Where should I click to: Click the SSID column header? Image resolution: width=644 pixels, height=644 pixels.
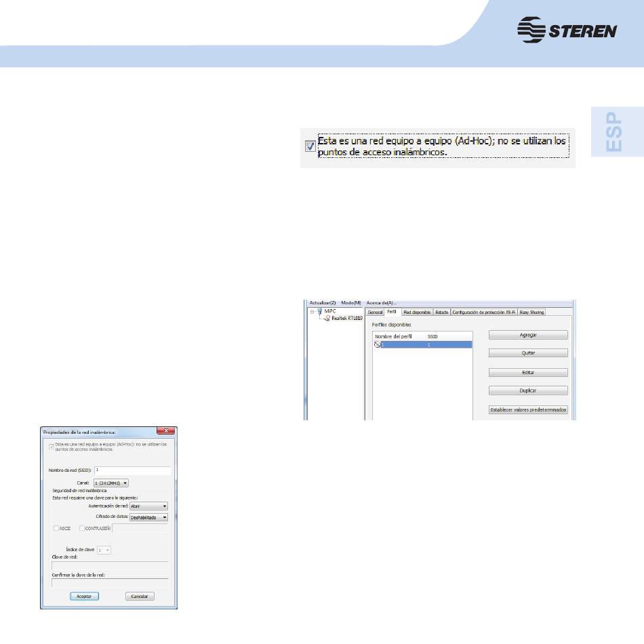pyautogui.click(x=432, y=336)
